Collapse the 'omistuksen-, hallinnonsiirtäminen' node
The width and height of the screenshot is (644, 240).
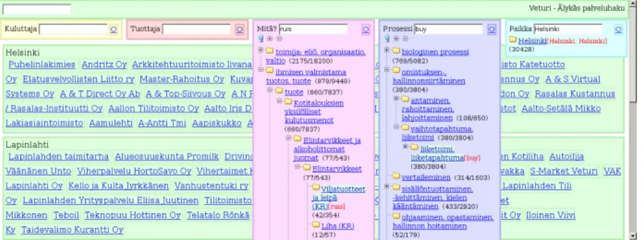(387, 70)
